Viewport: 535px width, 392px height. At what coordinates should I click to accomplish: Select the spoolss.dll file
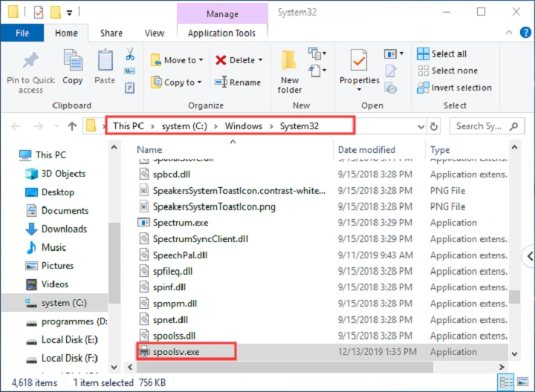point(174,336)
